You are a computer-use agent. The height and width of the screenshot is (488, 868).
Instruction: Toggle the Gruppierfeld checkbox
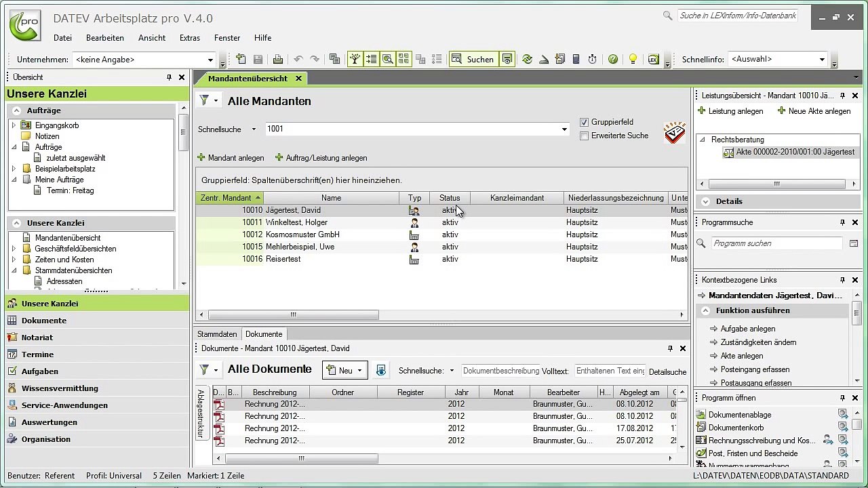(584, 122)
